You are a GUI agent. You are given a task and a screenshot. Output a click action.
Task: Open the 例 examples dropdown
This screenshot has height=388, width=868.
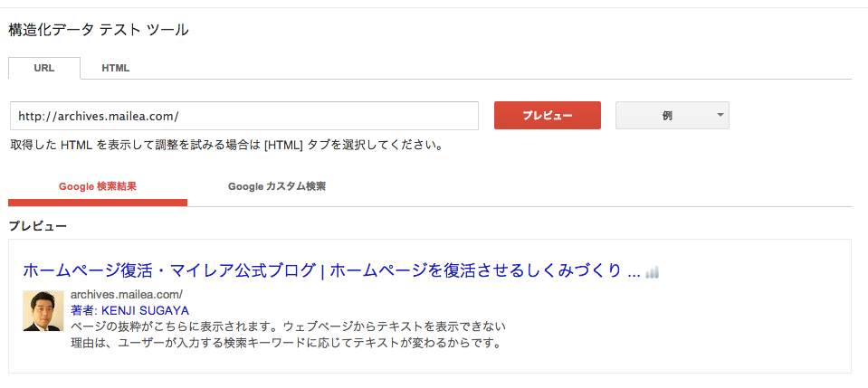[672, 115]
